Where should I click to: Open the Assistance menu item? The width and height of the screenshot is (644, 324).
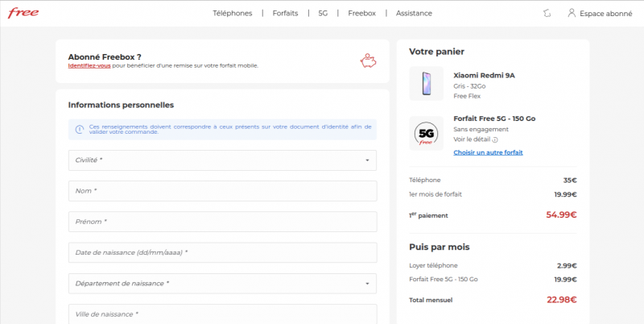414,13
